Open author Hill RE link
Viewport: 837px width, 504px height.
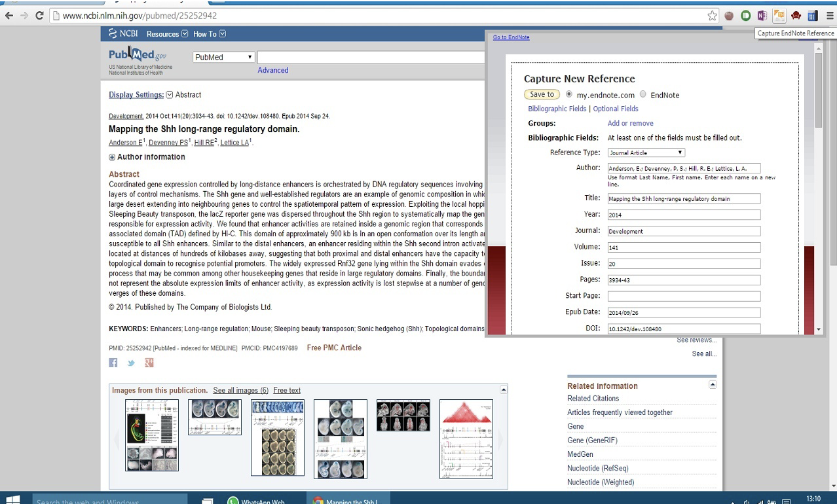pyautogui.click(x=204, y=143)
